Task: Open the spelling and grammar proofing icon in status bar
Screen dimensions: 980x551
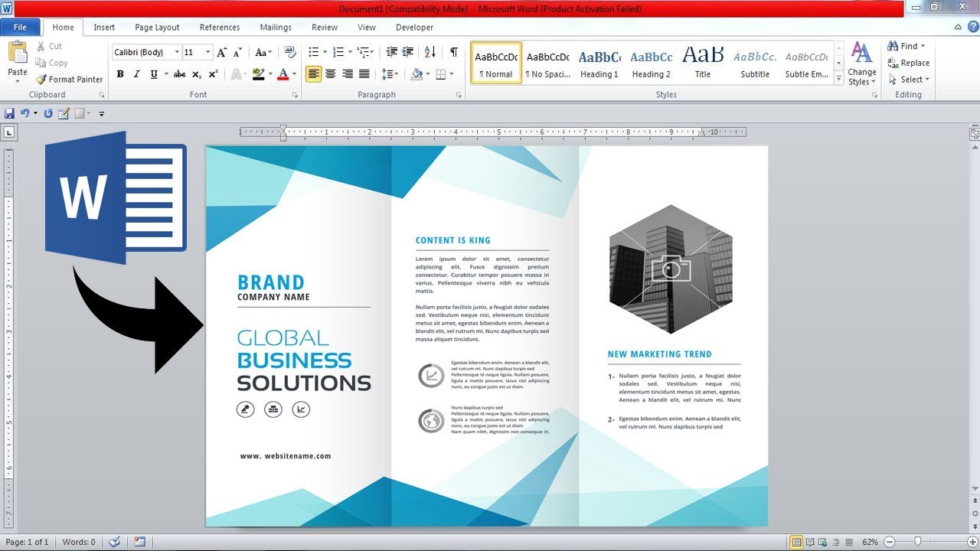Action: [114, 541]
